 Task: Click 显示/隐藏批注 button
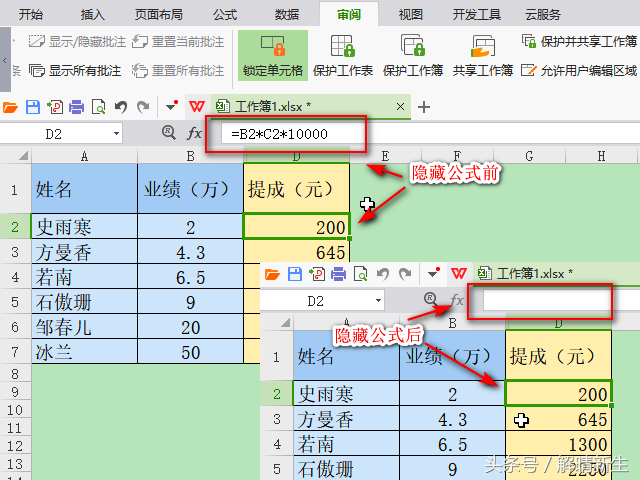coord(77,42)
